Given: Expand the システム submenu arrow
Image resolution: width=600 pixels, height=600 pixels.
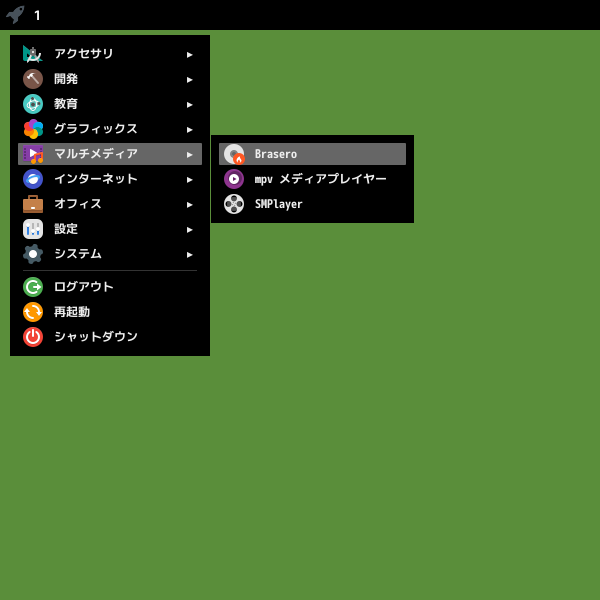Looking at the screenshot, I should pyautogui.click(x=189, y=254).
